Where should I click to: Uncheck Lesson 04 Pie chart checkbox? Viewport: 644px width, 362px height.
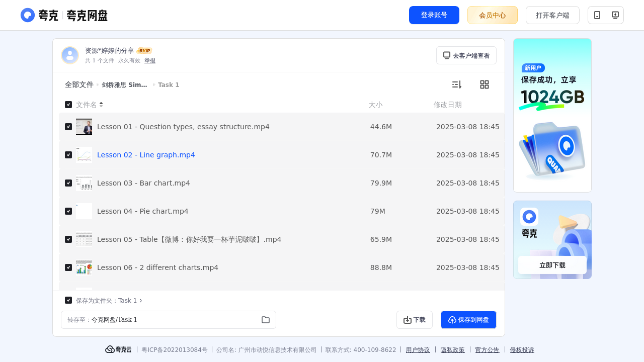pyautogui.click(x=68, y=211)
